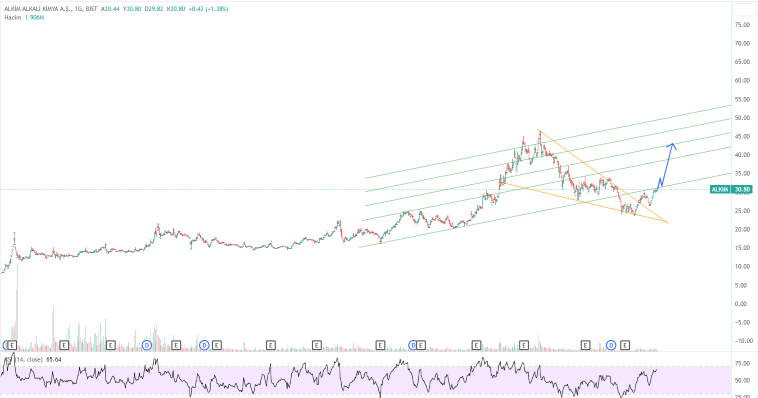
Task: Click the 15.00 price axis label
Action: (x=742, y=248)
